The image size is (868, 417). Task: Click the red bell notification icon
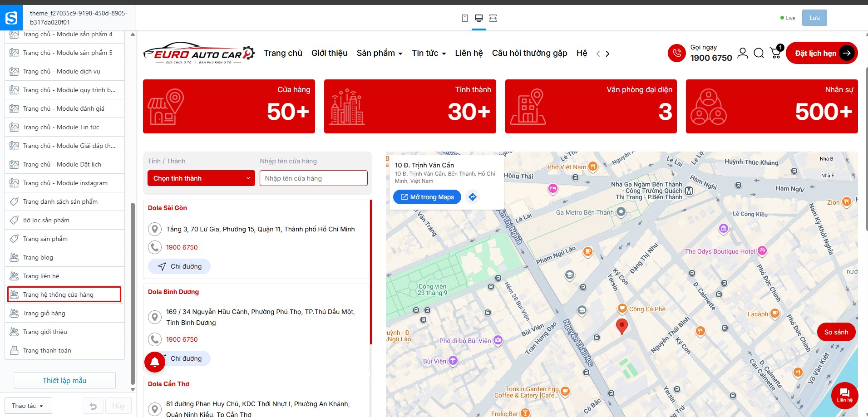155,362
